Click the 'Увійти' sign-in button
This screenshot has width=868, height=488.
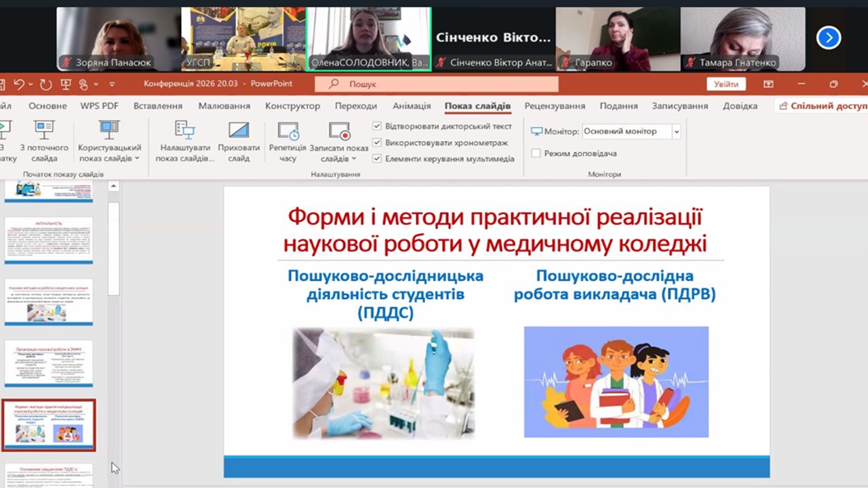point(726,84)
